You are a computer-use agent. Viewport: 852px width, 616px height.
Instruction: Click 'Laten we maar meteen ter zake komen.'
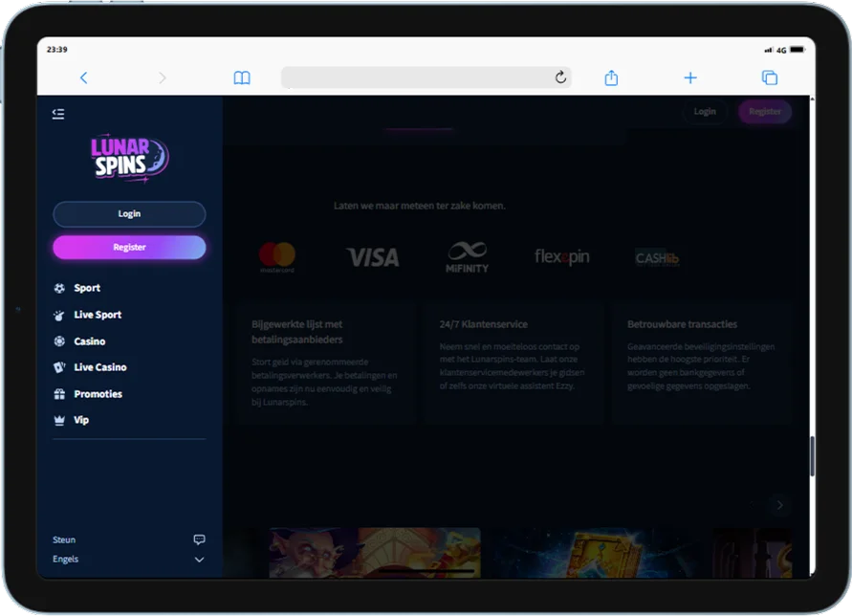pyautogui.click(x=420, y=206)
